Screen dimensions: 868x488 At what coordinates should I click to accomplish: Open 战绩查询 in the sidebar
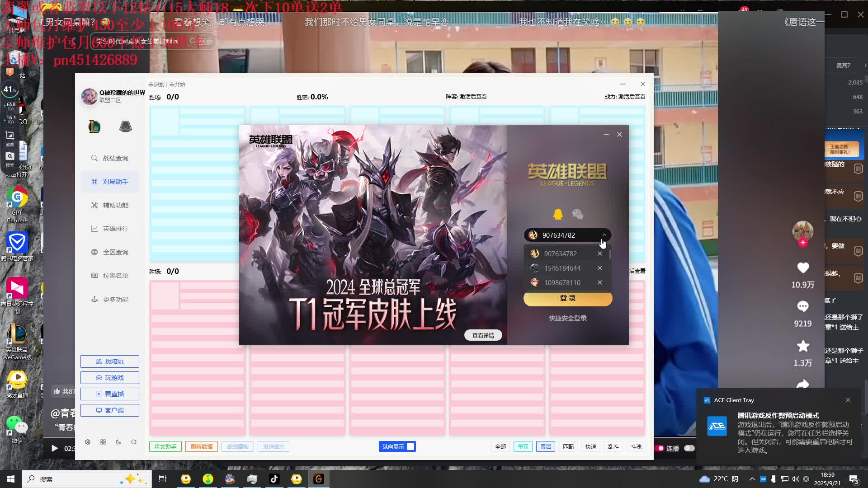110,158
